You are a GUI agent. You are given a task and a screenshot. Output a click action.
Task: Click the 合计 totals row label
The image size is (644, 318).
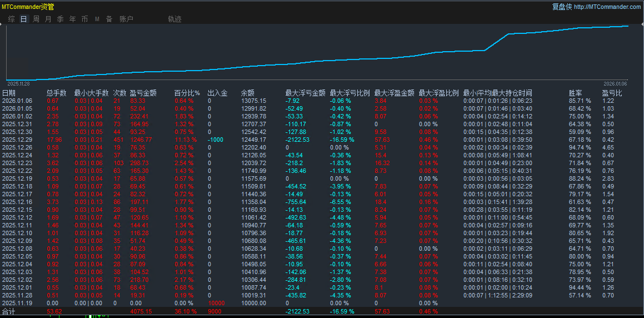coord(9,311)
